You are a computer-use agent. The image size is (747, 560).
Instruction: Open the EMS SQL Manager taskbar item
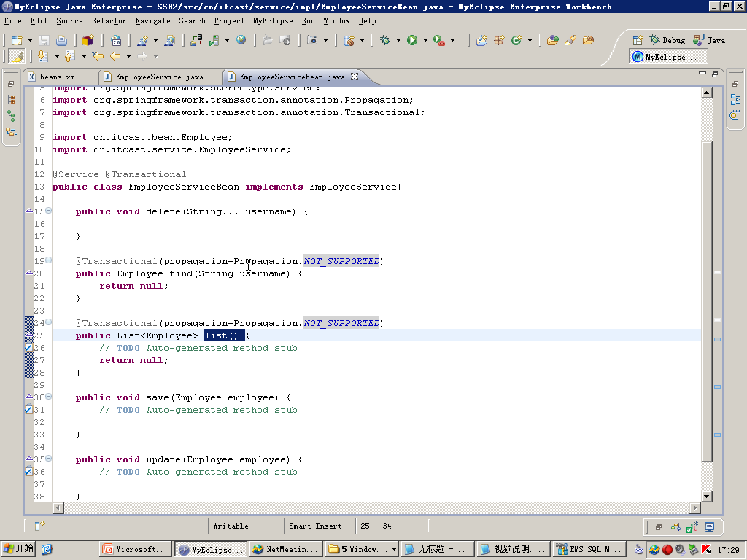[589, 549]
